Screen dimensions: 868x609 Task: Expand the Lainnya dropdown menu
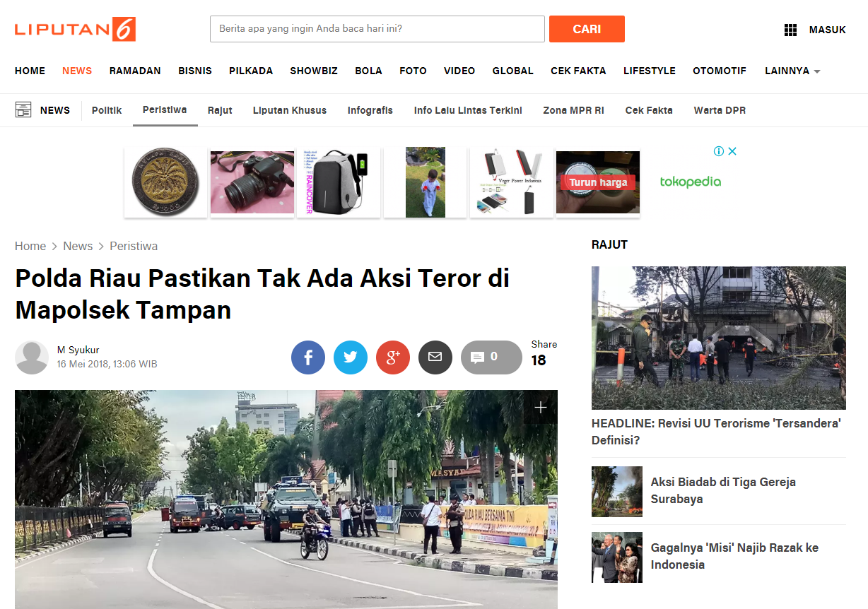792,71
